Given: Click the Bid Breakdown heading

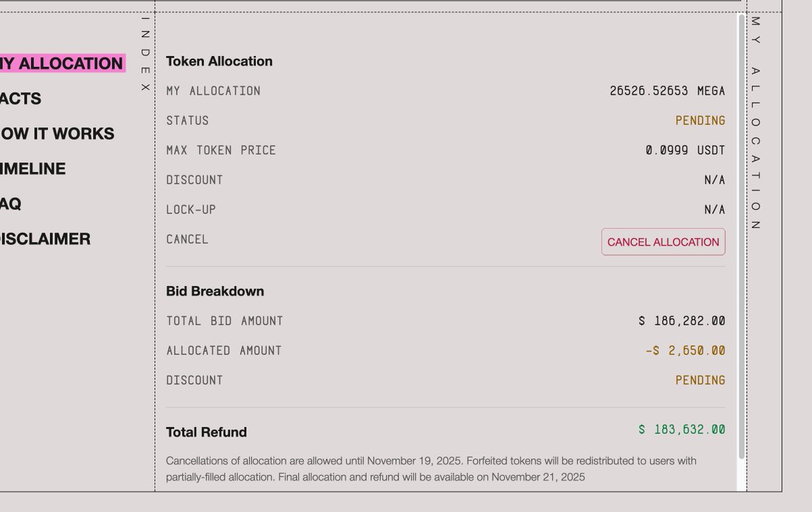Looking at the screenshot, I should (215, 292).
